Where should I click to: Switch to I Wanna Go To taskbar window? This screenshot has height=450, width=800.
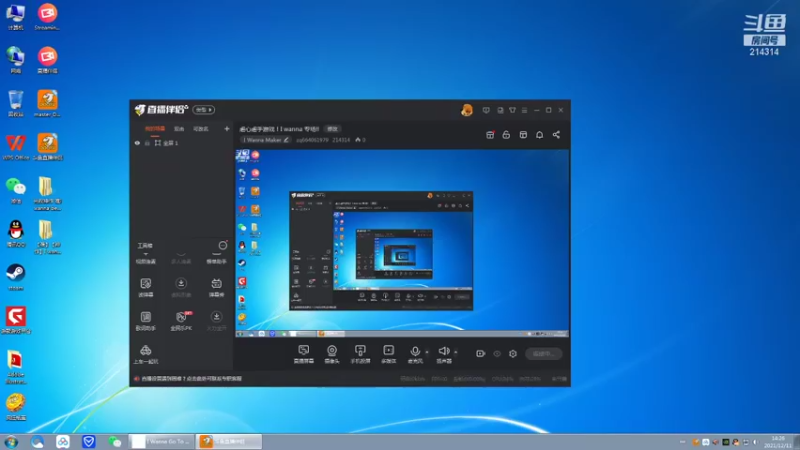pyautogui.click(x=162, y=441)
